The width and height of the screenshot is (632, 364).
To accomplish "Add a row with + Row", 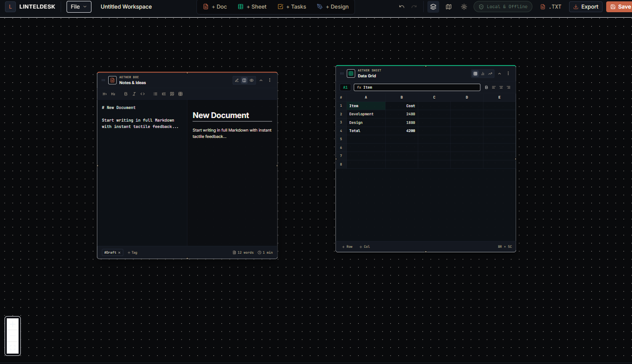I will [347, 246].
